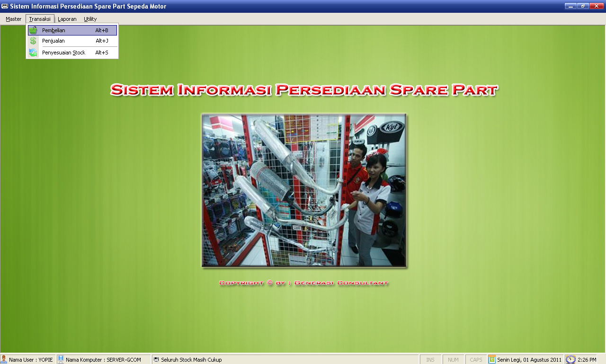Click the green basket icon beside Pembelian
Screen dimensions: 606x364
click(33, 30)
